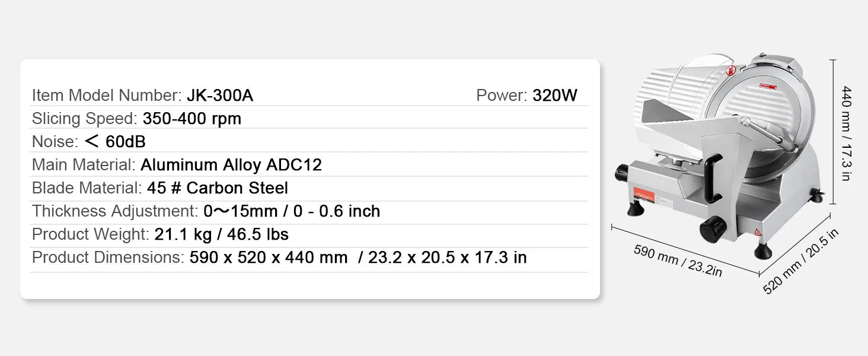Click the thickness adjustment range value
Screen dimensions: 868x356
[292, 211]
